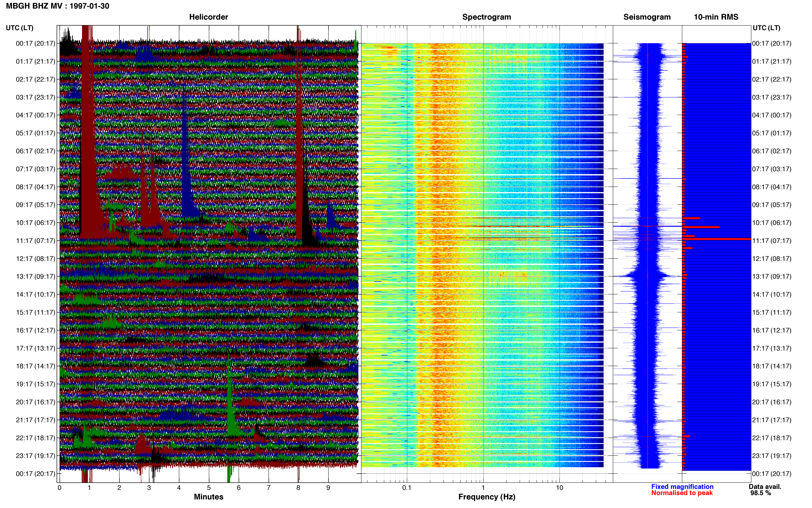Click the '5' tick on the Minutes axis
Viewport: 812px width, 508px height.
pos(209,487)
